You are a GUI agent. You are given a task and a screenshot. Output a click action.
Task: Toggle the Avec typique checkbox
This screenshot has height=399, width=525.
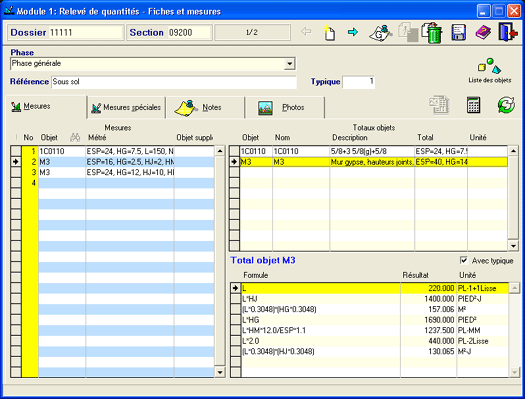point(464,260)
